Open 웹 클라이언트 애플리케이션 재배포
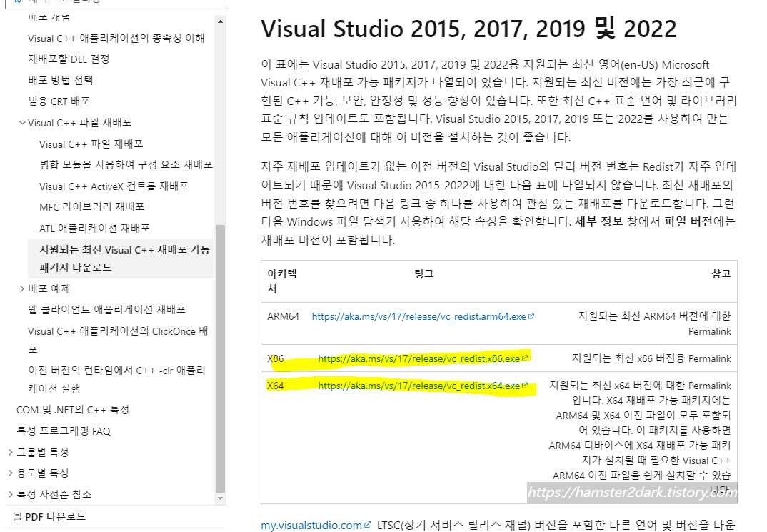767x532 pixels. click(106, 309)
